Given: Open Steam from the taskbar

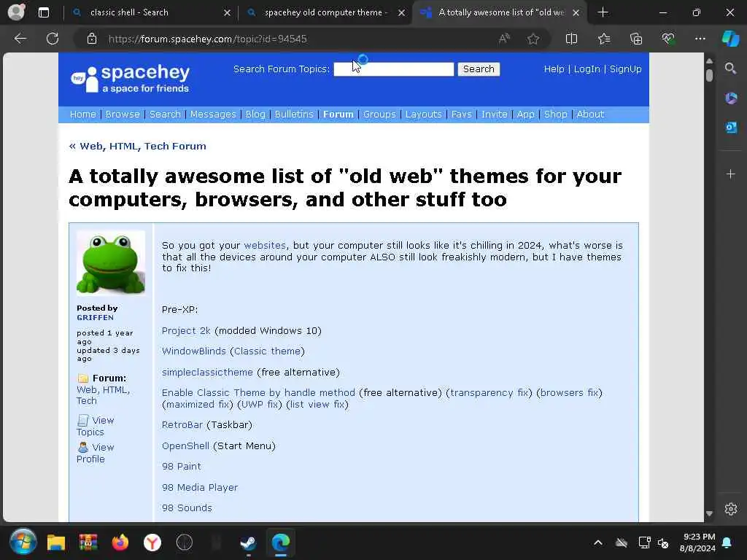Looking at the screenshot, I should click(248, 542).
